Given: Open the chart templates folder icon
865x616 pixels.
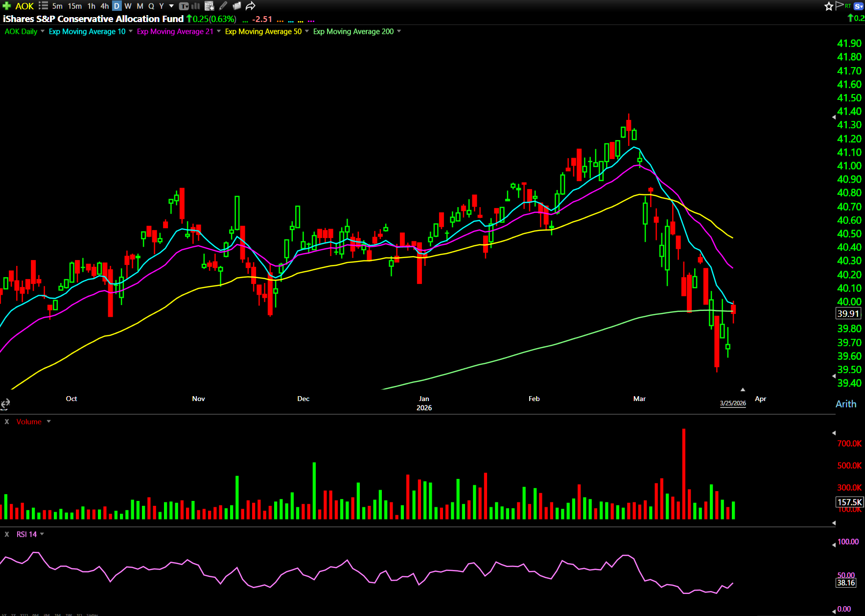Looking at the screenshot, I should click(x=237, y=6).
